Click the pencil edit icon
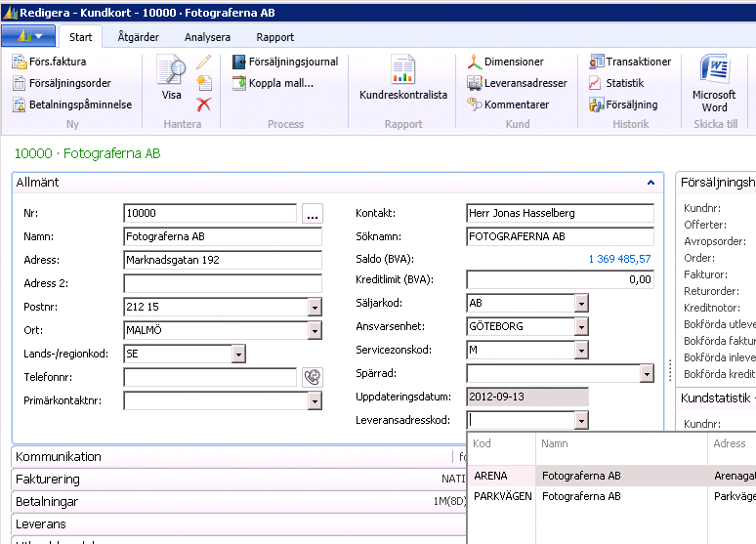 click(x=203, y=62)
